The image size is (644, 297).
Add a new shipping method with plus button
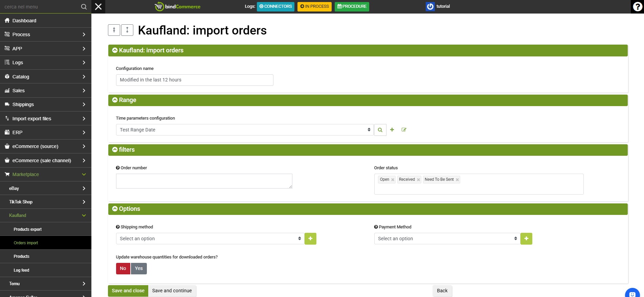point(310,239)
